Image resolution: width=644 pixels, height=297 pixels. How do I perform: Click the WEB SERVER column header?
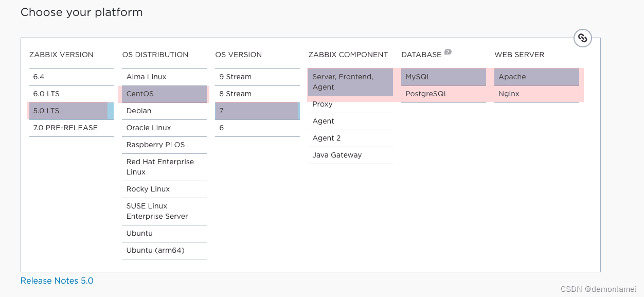(x=520, y=55)
